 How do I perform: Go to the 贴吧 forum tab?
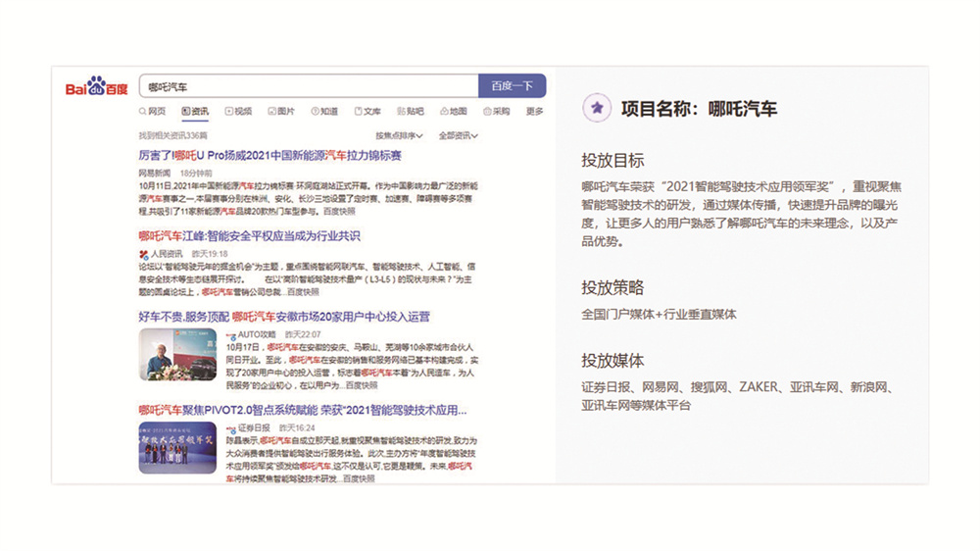[x=410, y=112]
